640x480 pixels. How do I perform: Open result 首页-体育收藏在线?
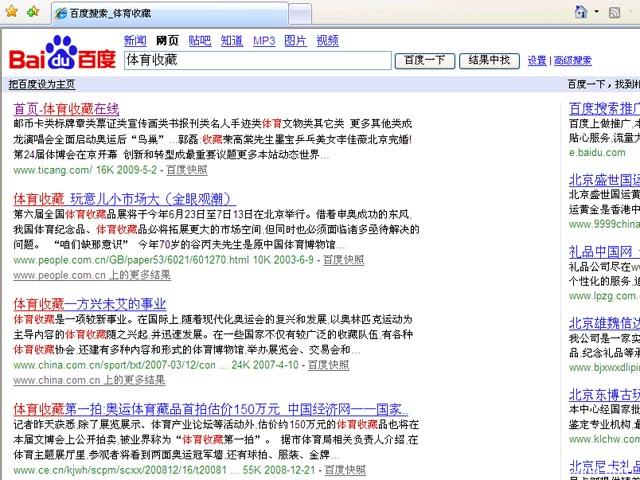(66, 109)
